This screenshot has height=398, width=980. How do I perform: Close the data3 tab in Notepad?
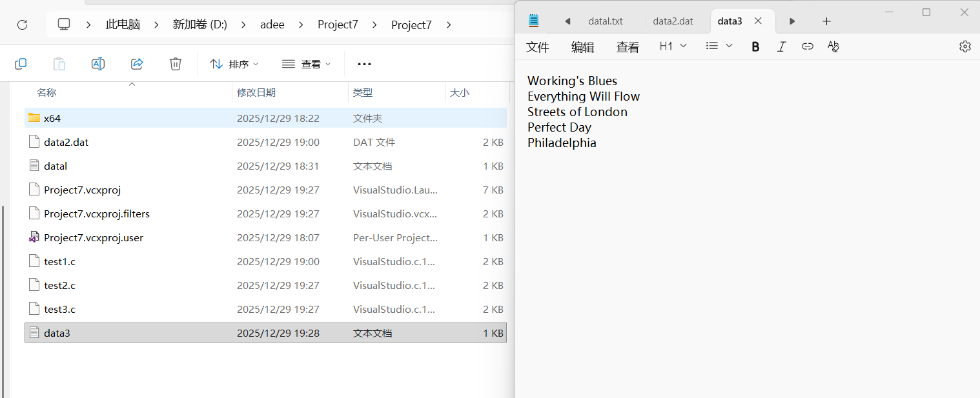759,21
